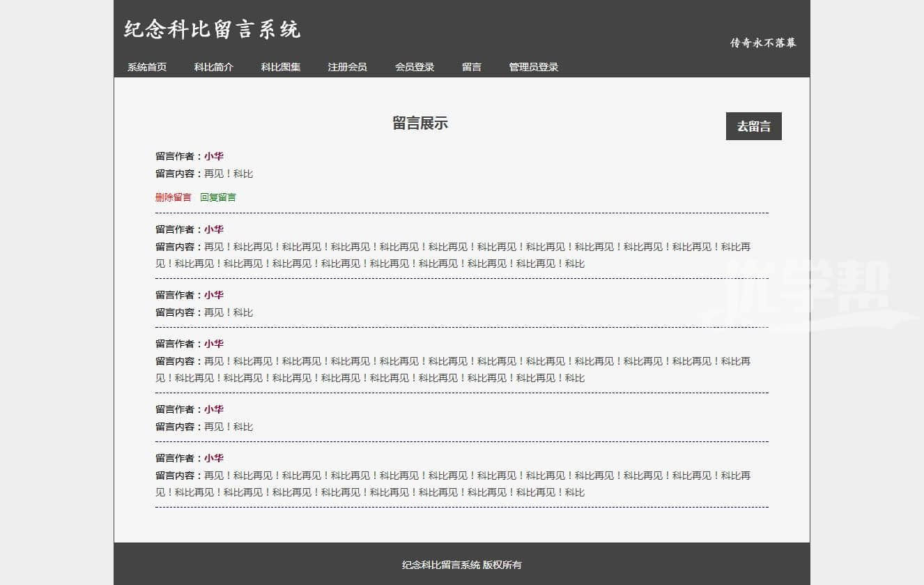The height and width of the screenshot is (585, 924).
Task: Click the 优学帮 watermark logo
Action: coord(808,293)
